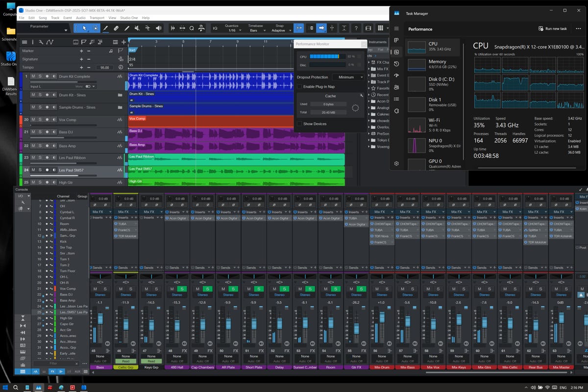The height and width of the screenshot is (392, 588).
Task: Check the Show Devices option
Action: 299,124
